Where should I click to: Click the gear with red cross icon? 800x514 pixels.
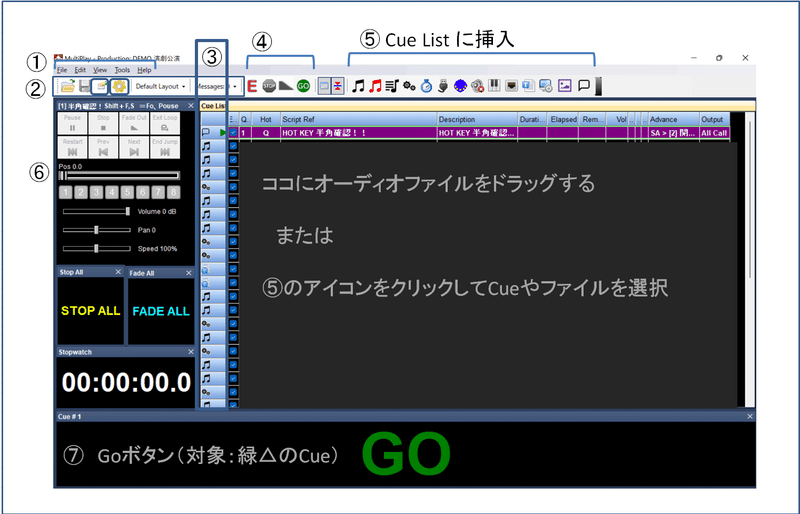coord(478,86)
